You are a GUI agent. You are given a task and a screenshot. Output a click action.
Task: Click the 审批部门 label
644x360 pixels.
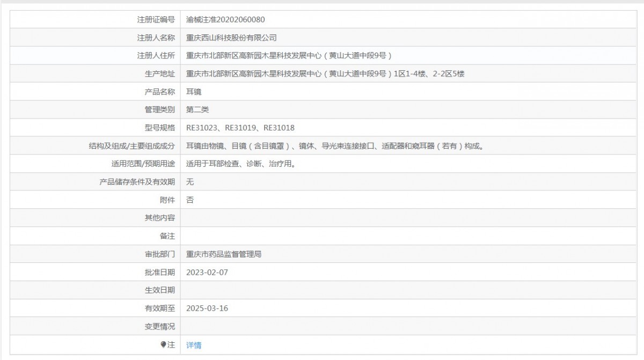click(160, 254)
